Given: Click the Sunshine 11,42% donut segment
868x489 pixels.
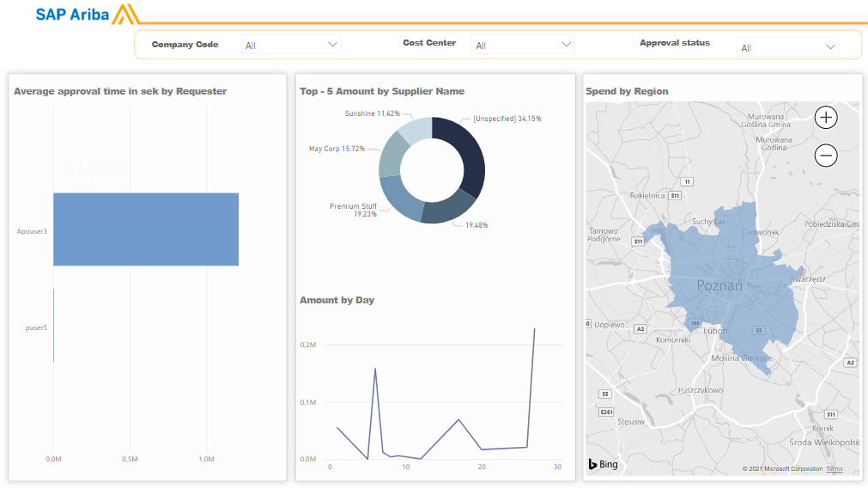Looking at the screenshot, I should (x=415, y=129).
